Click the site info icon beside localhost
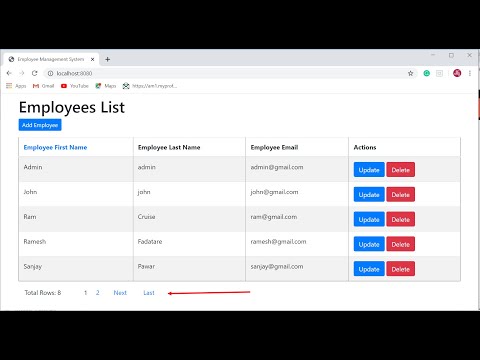 50,73
